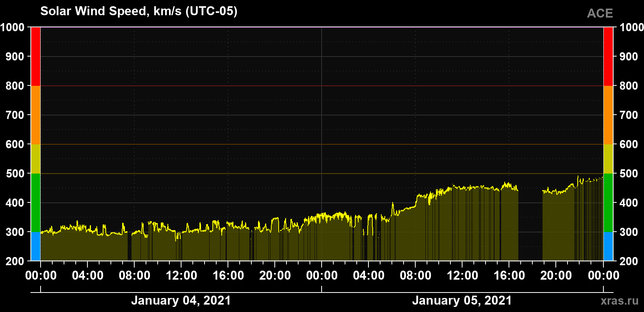Screen dimensions: 644x312
Task: Select the 1000 label on the left axis
Action: [x=12, y=27]
